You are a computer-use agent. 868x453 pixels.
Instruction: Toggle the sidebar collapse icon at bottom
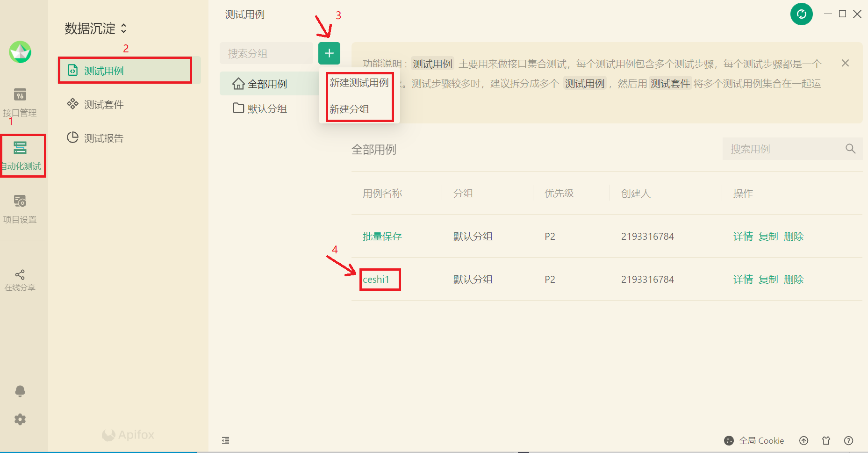pyautogui.click(x=226, y=440)
